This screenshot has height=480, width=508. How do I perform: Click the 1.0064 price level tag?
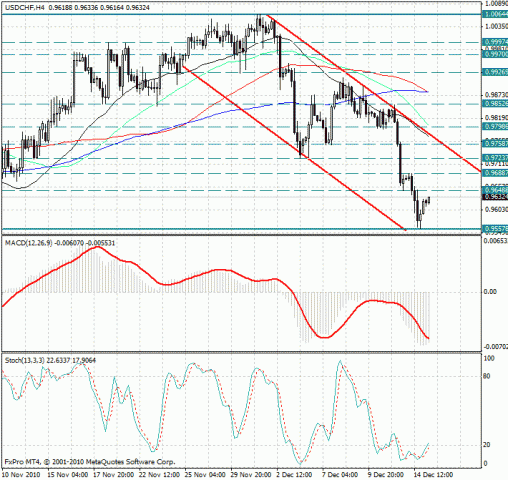coord(495,14)
